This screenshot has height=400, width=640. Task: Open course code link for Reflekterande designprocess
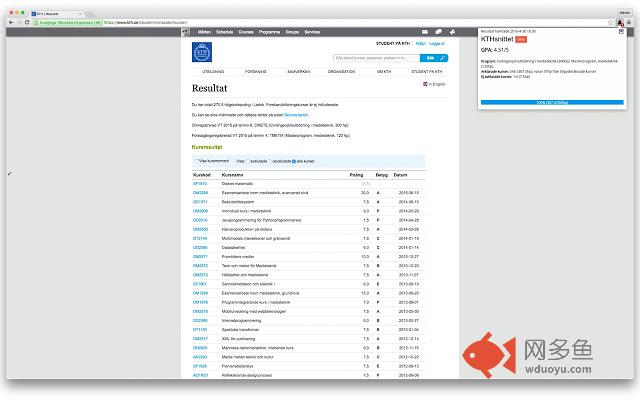200,375
